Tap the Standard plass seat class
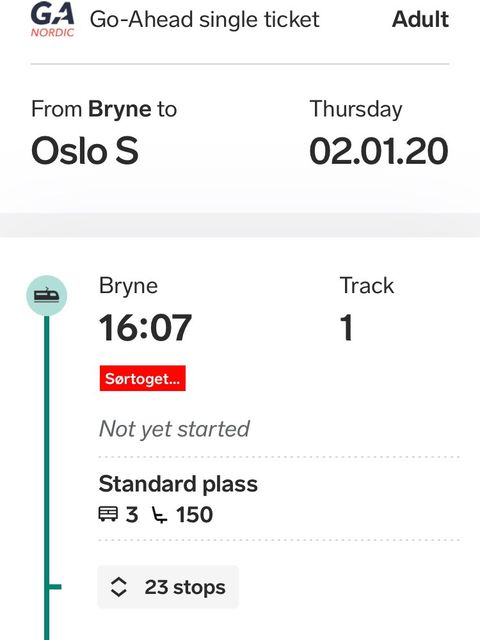Viewport: 480px width, 640px height. (178, 484)
